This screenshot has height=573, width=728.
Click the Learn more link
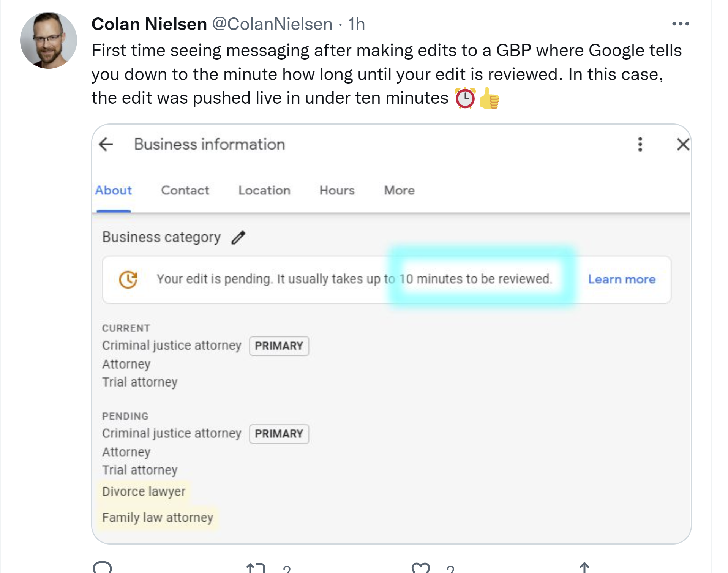pos(622,279)
